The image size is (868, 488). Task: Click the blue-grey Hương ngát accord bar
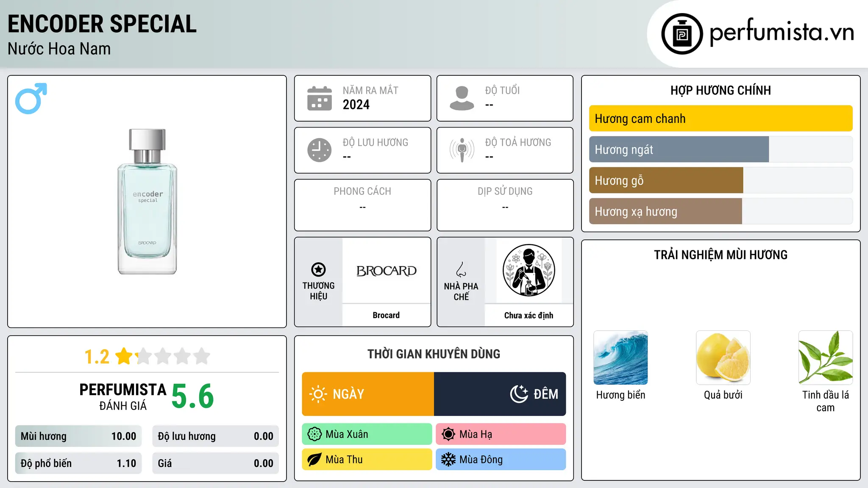[679, 150]
